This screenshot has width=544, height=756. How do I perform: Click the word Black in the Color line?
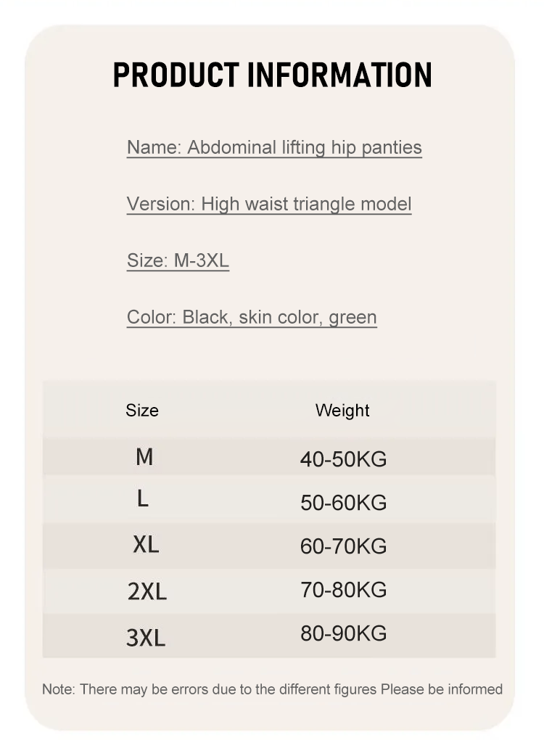tap(205, 317)
